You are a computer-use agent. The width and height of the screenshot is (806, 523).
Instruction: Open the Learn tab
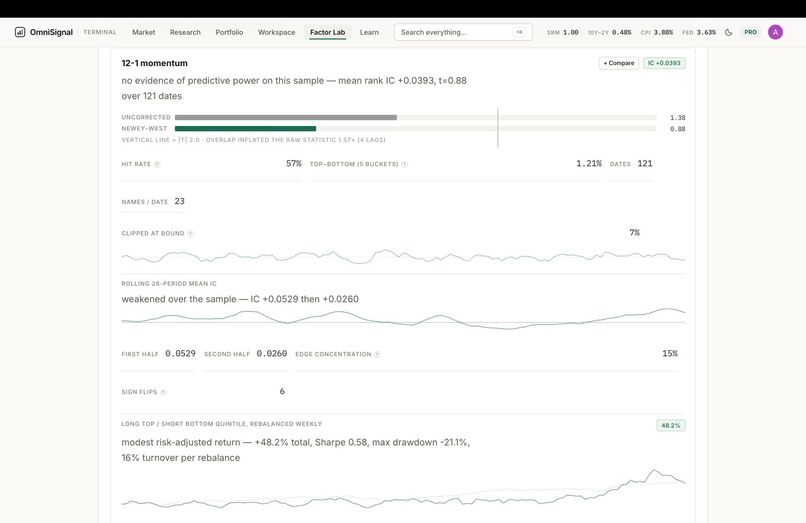click(x=369, y=32)
